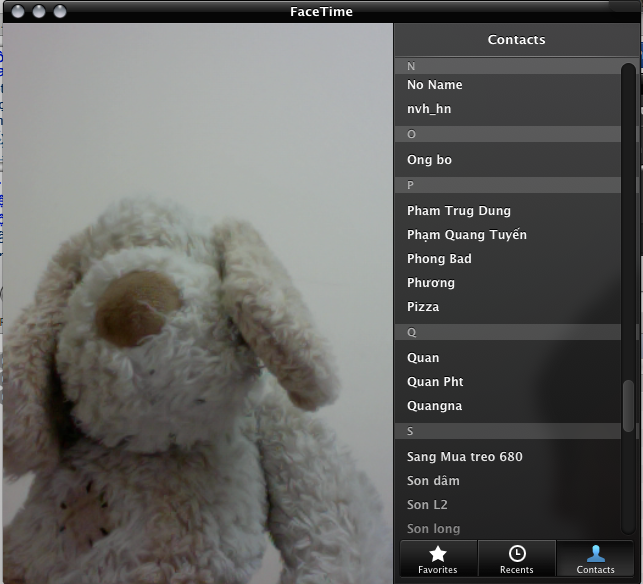This screenshot has height=584, width=643.
Task: Minimize the FaceTime window
Action: (39, 11)
